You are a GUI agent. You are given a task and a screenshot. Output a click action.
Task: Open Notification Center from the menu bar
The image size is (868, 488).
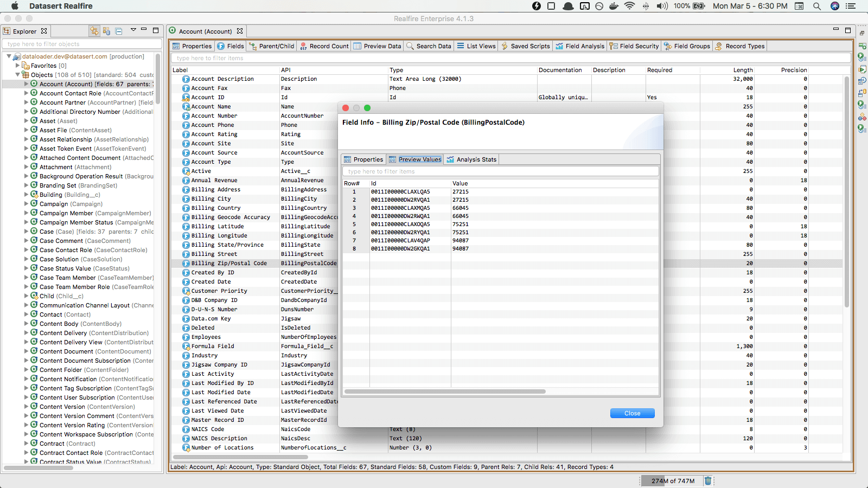tap(851, 6)
